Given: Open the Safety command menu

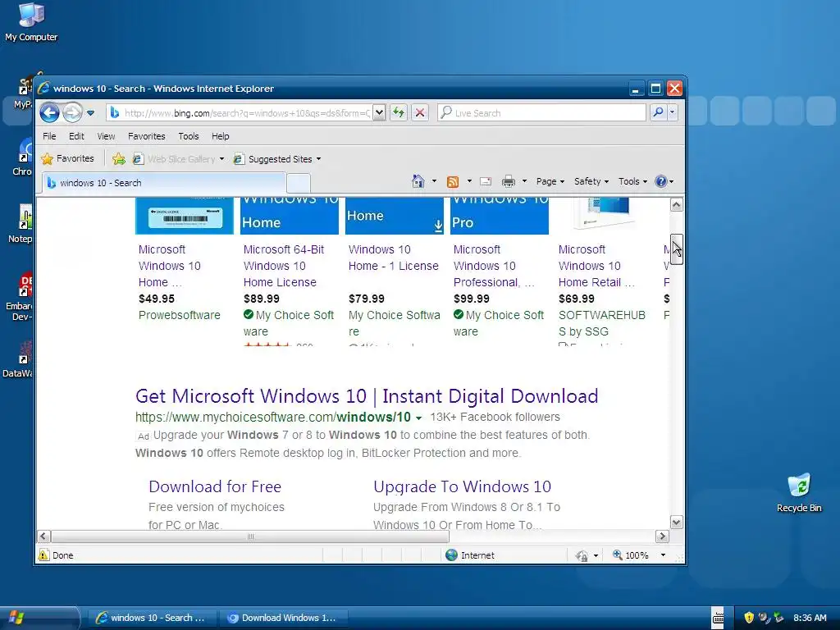Looking at the screenshot, I should 591,181.
